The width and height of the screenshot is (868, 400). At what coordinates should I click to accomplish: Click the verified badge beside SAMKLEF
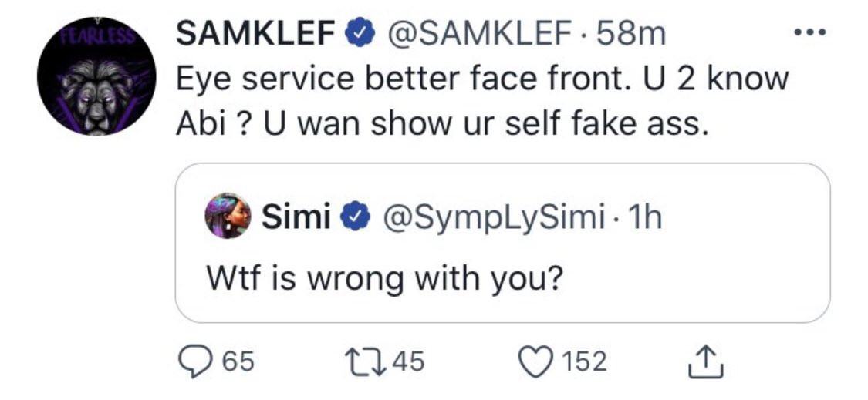coord(360,34)
